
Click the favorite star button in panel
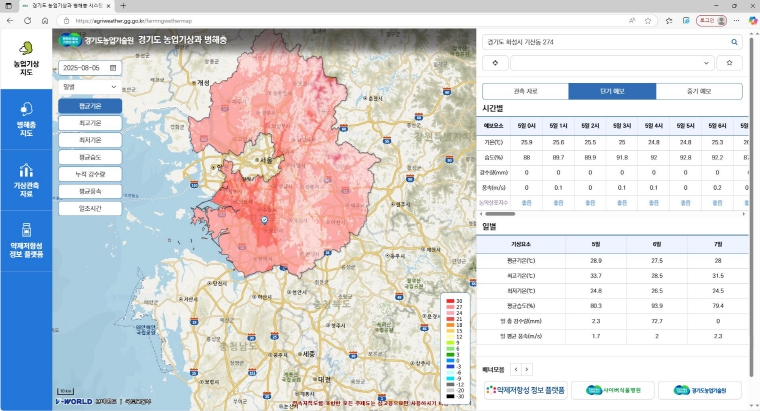pos(730,63)
